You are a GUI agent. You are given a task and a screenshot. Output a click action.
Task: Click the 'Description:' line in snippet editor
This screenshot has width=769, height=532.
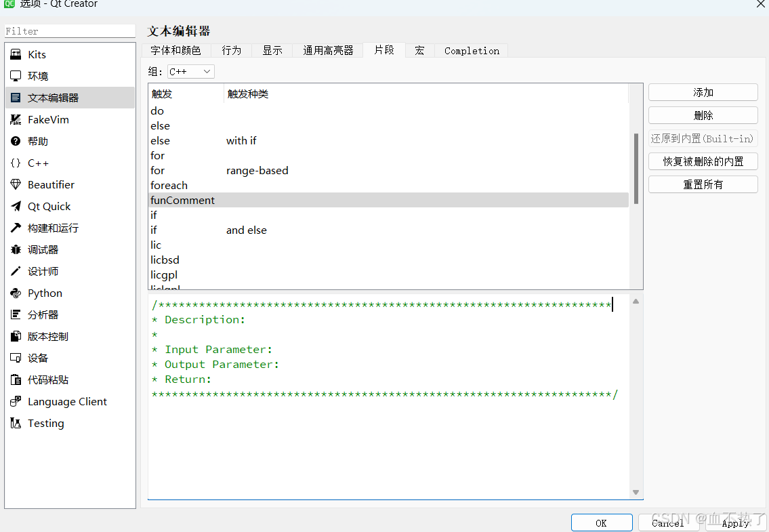[x=198, y=320]
